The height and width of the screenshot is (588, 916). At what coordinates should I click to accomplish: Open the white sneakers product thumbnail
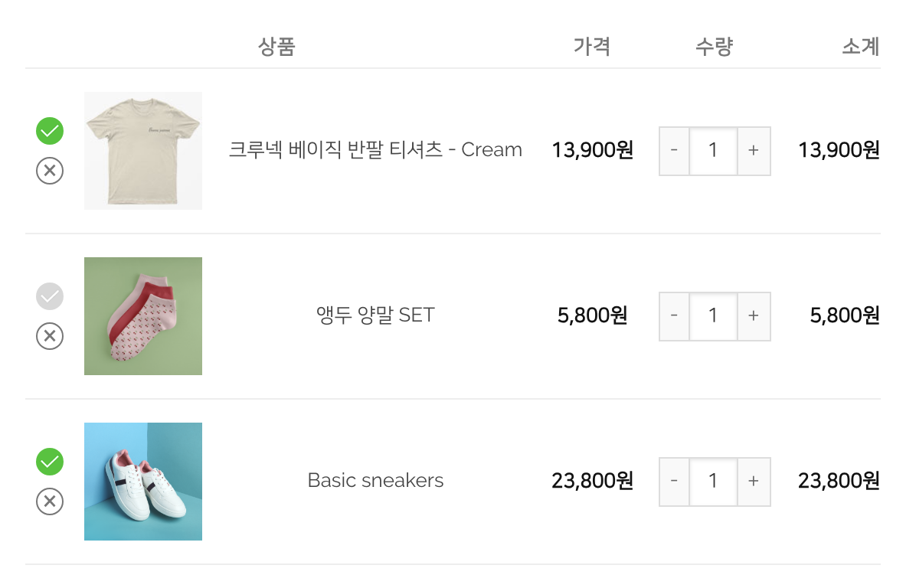tap(143, 482)
